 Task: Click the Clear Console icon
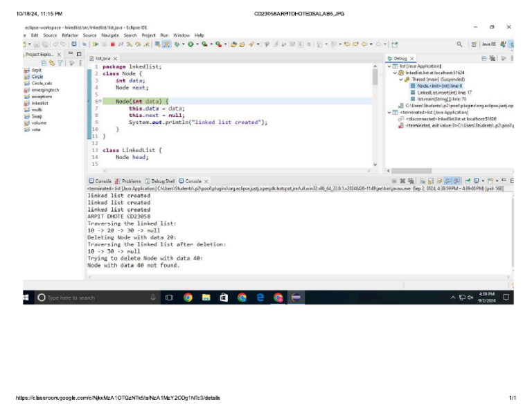click(423, 181)
